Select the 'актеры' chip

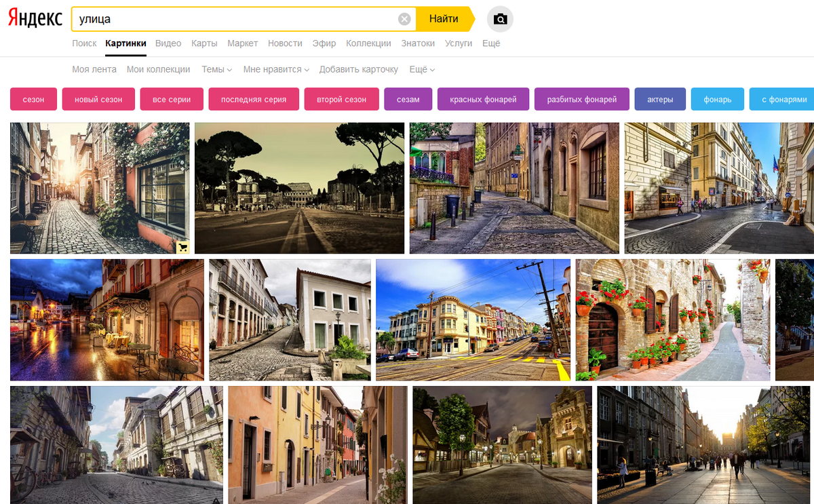click(660, 99)
